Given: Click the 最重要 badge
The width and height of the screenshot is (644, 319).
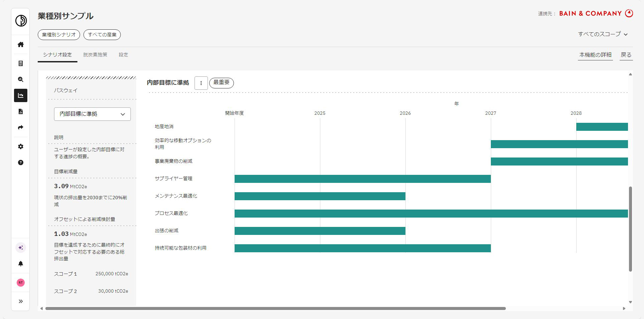Looking at the screenshot, I should (x=222, y=83).
